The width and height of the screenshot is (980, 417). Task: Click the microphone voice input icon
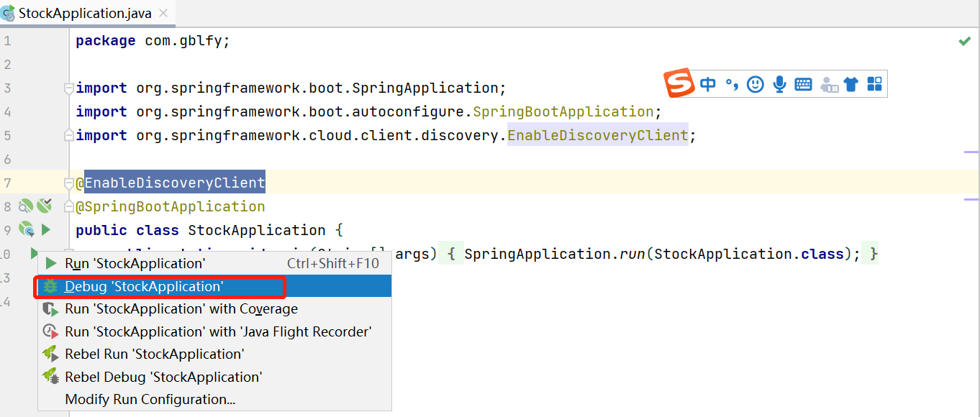pyautogui.click(x=779, y=84)
